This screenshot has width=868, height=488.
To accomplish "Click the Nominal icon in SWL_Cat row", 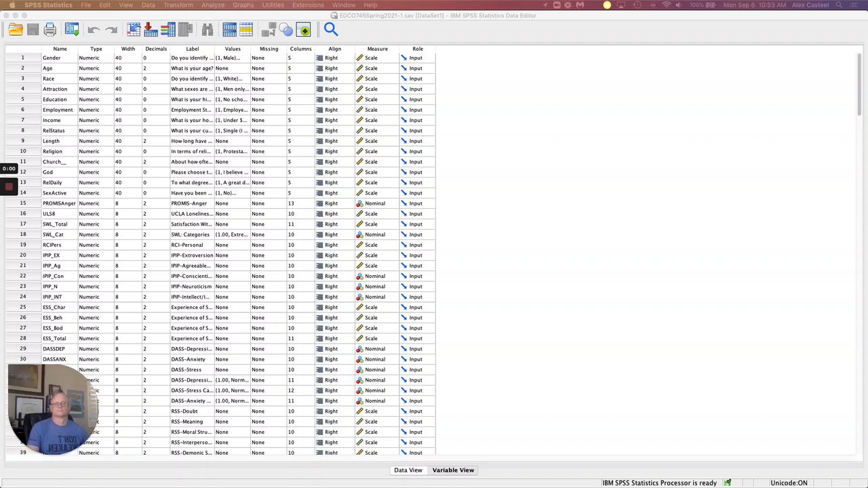I will [360, 235].
